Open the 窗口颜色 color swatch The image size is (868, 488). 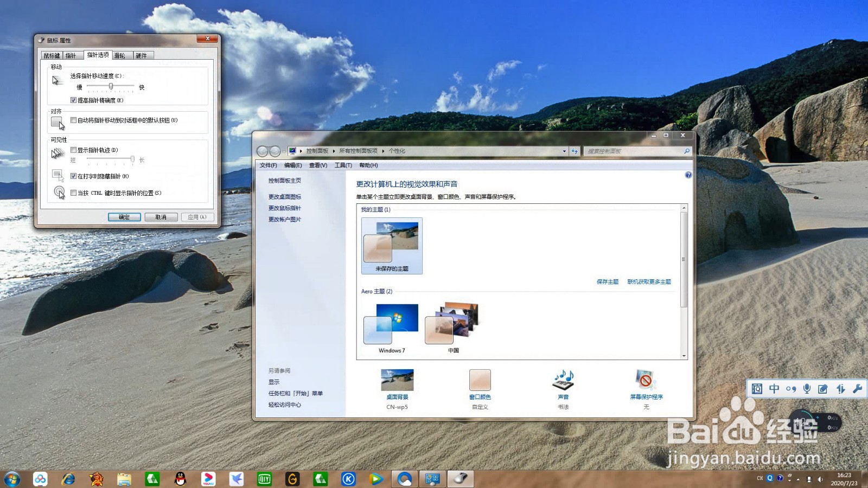click(x=480, y=380)
